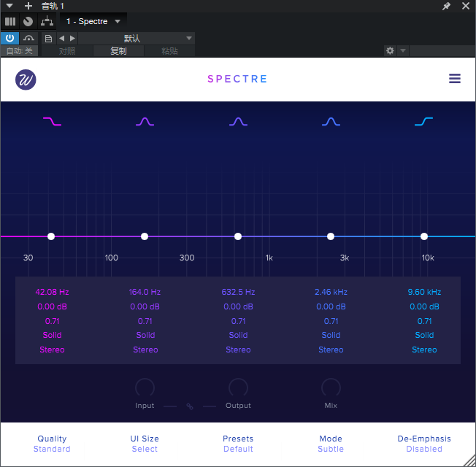
Task: Click the round knob icon in toolbar
Action: click(28, 22)
